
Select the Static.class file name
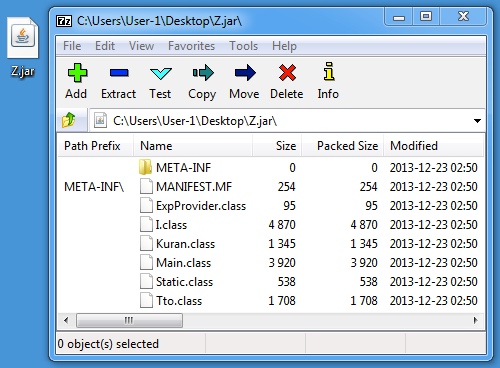tap(185, 282)
